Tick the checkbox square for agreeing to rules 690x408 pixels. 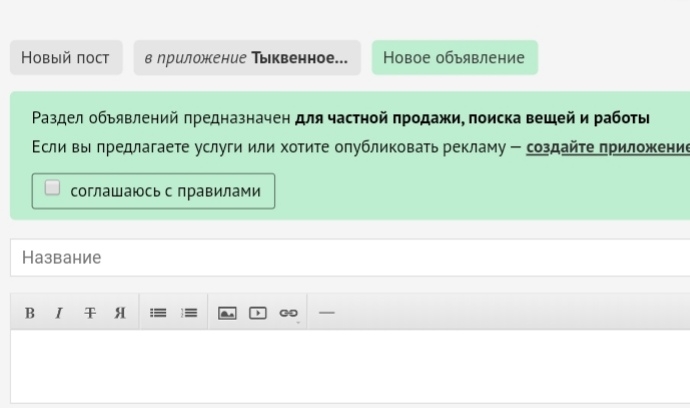pyautogui.click(x=52, y=189)
